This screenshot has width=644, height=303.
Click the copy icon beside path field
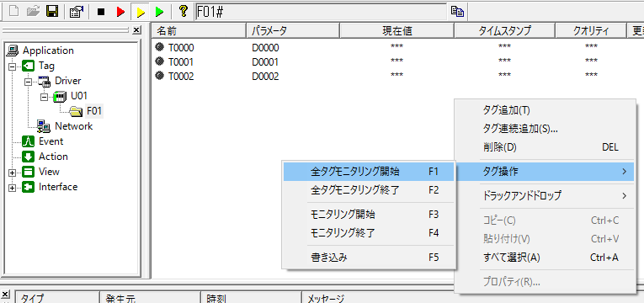[x=458, y=12]
